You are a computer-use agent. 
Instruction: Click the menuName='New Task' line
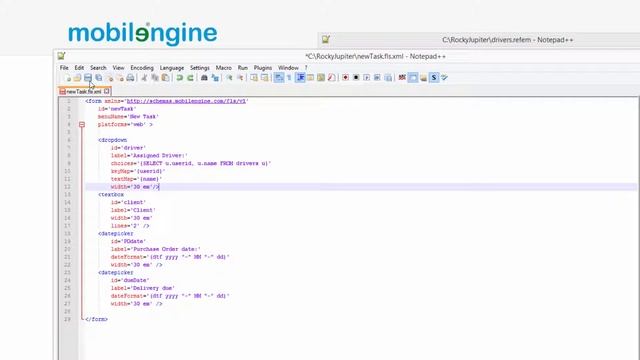[x=128, y=117]
